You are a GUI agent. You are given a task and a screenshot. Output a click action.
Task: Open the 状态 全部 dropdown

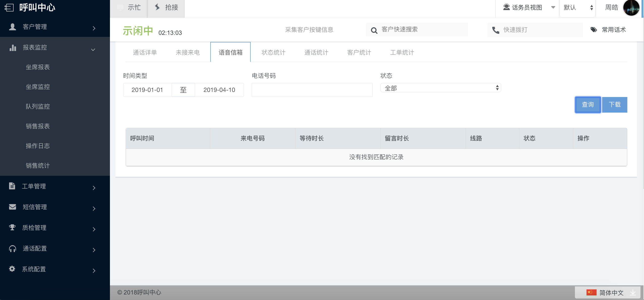[x=440, y=88]
